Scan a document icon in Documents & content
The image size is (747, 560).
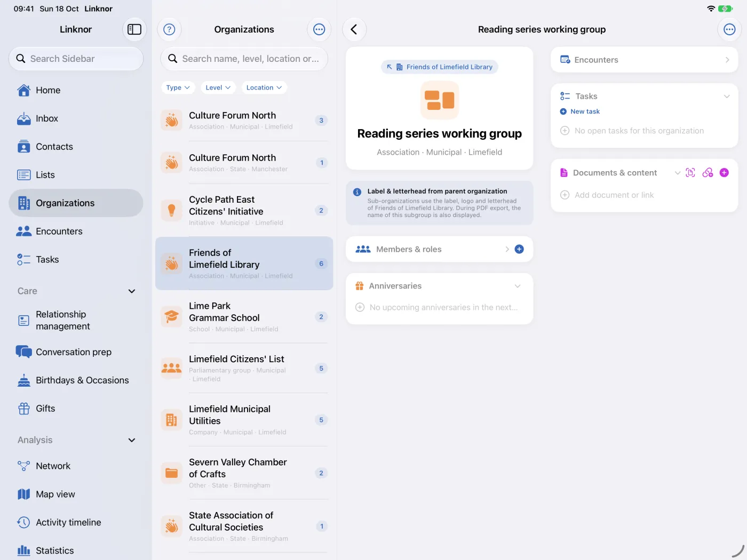(690, 173)
